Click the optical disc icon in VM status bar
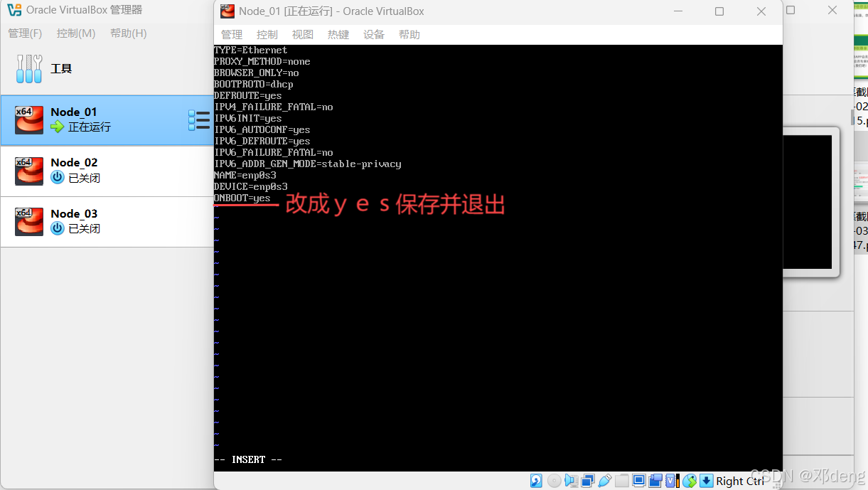Viewport: 868px width, 490px height. click(554, 481)
